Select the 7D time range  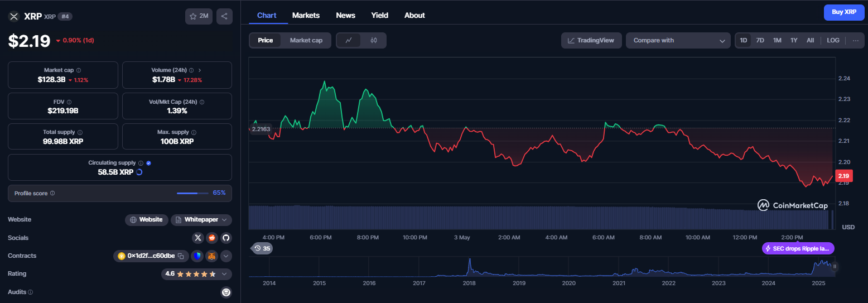pyautogui.click(x=760, y=40)
